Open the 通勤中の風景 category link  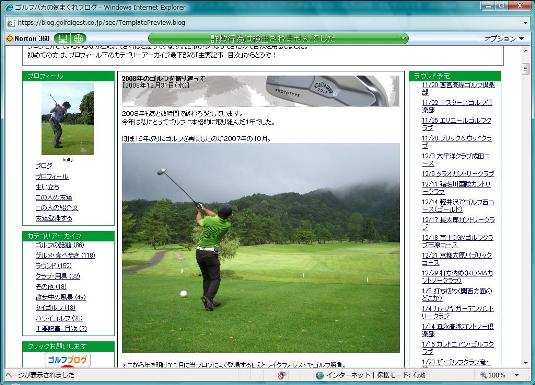coord(61,297)
